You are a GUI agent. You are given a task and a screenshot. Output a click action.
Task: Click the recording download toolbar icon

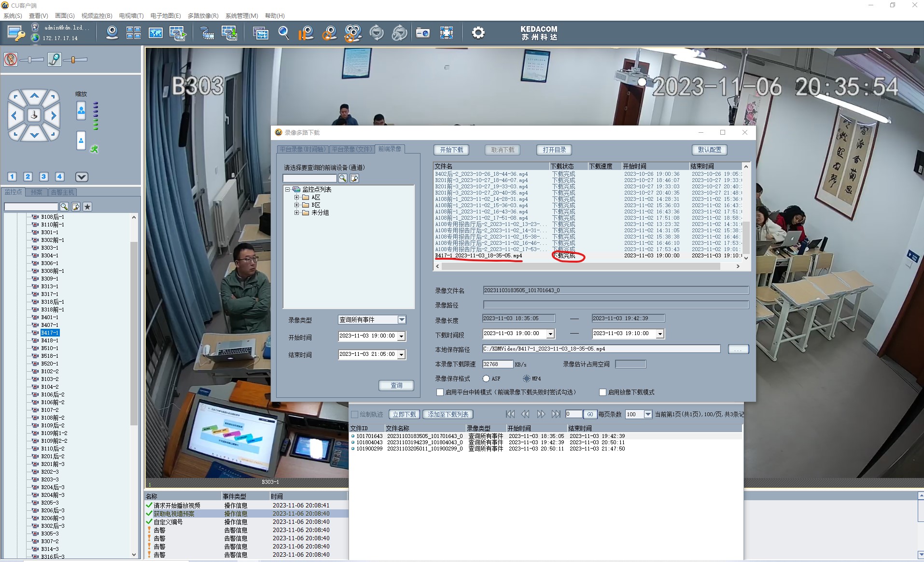coord(229,33)
